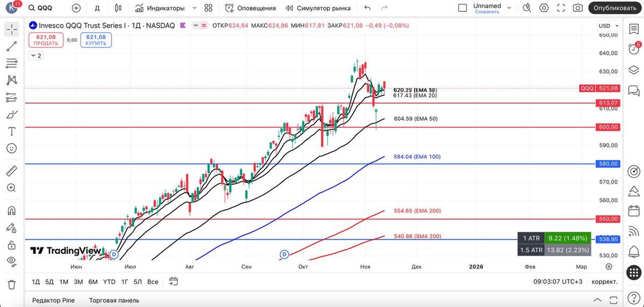The width and height of the screenshot is (644, 307).
Task: Open chart settings hexagon icon
Action: [x=544, y=8]
